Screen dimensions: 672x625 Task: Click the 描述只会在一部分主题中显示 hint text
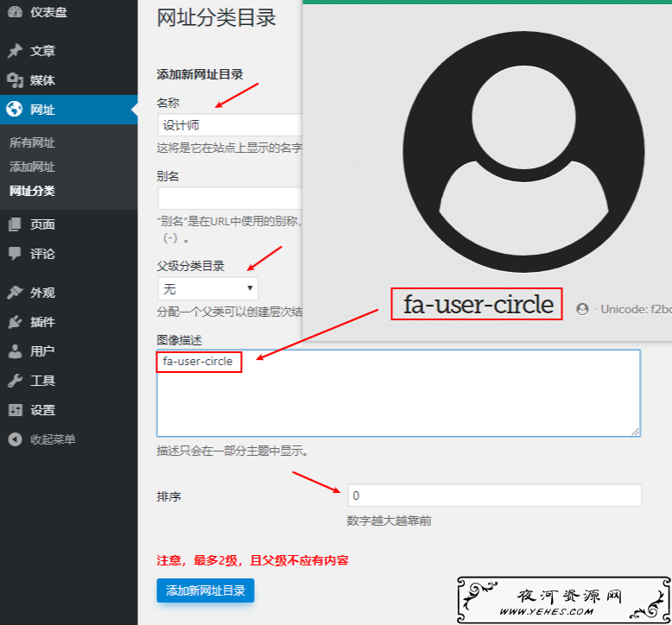pos(232,451)
